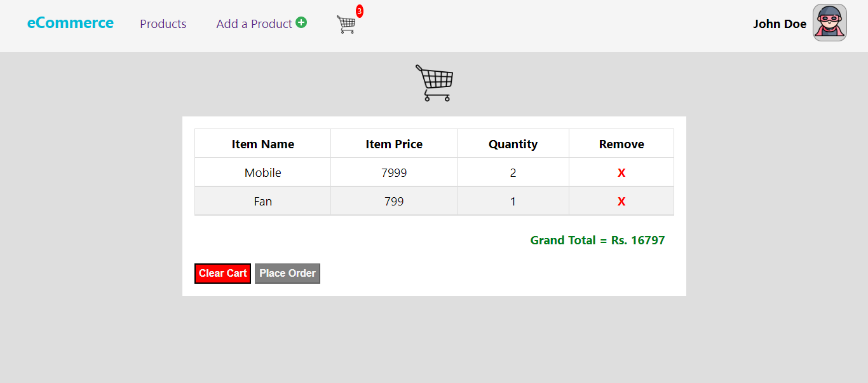This screenshot has height=383, width=868.
Task: Open the shopping cart icon in the navbar
Action: [346, 24]
